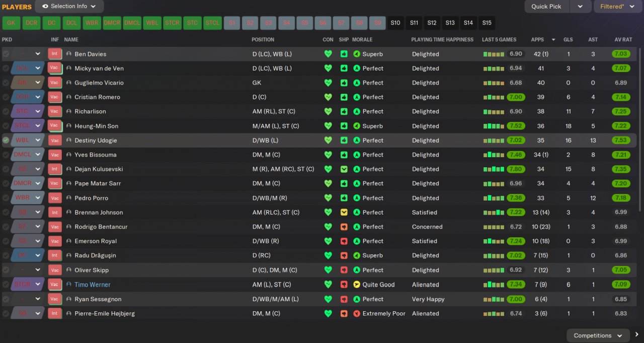Toggle selection circle for Destiny Udogie
Image resolution: width=644 pixels, height=343 pixels.
point(6,140)
